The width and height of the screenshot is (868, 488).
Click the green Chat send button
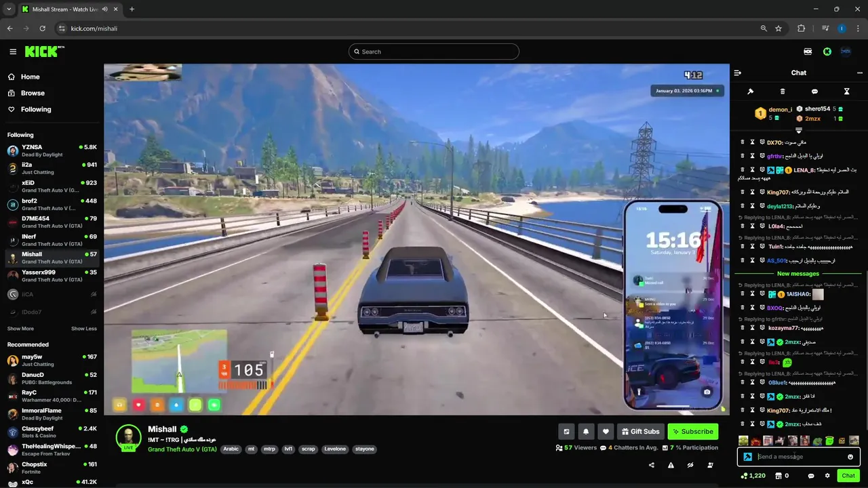[848, 476]
